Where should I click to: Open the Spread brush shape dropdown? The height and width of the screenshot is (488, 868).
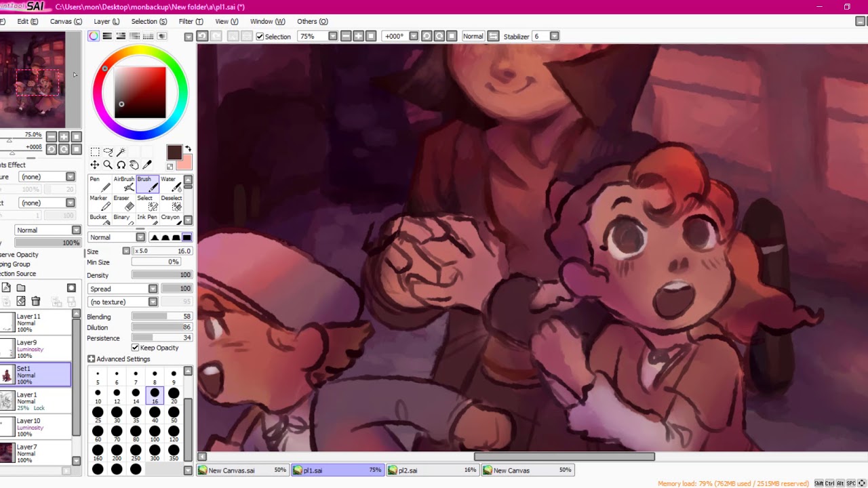pos(122,289)
